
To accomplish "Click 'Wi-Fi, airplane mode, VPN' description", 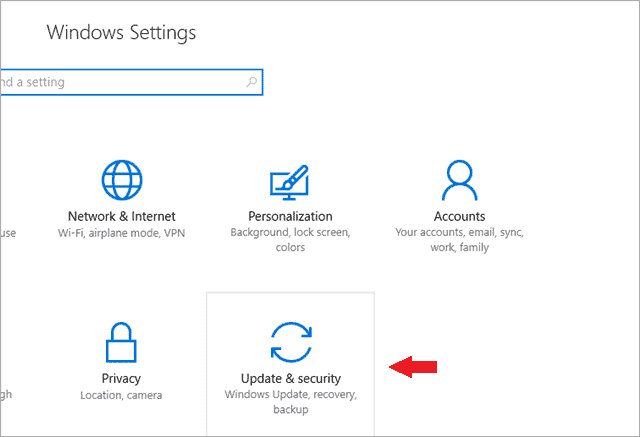I will 122,233.
